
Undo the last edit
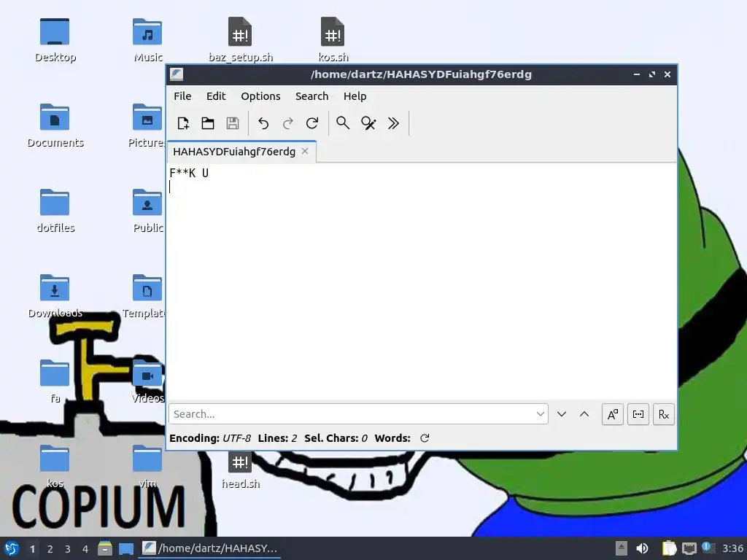263,123
